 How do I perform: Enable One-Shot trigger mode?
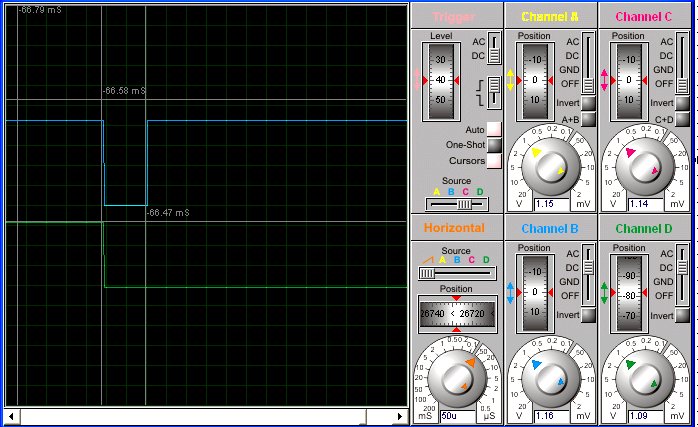click(494, 145)
